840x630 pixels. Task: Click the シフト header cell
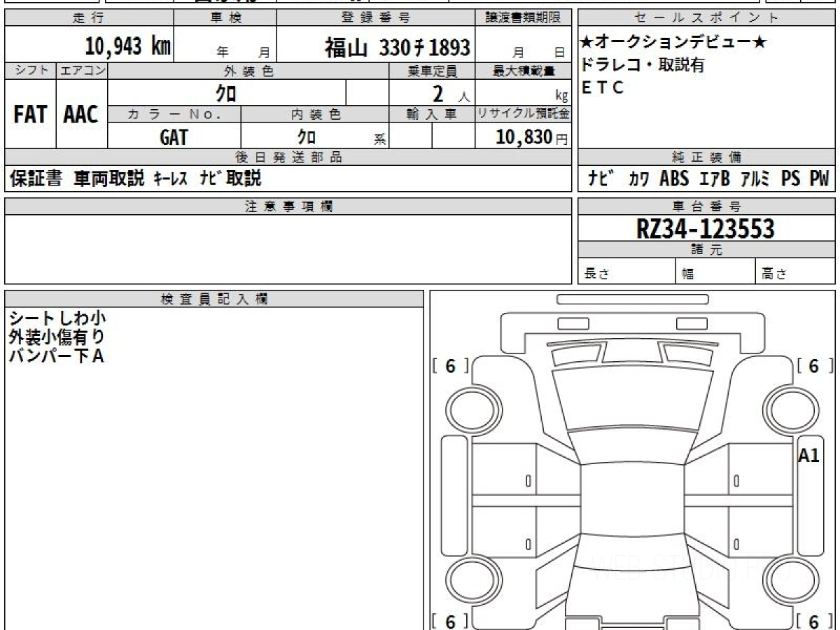tap(30, 71)
